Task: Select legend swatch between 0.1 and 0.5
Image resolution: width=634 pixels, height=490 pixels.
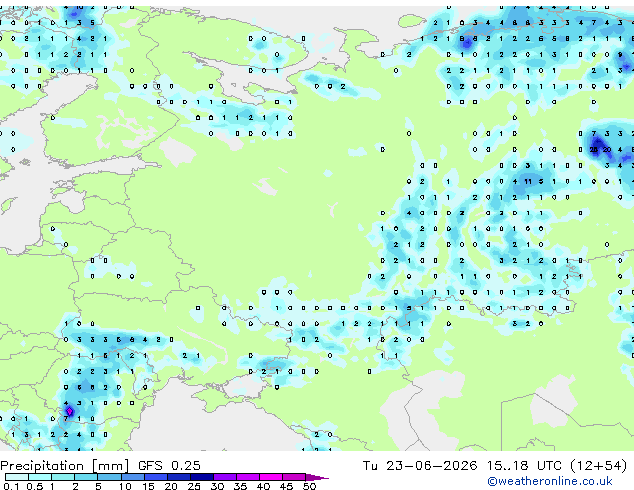Action: tap(17, 477)
